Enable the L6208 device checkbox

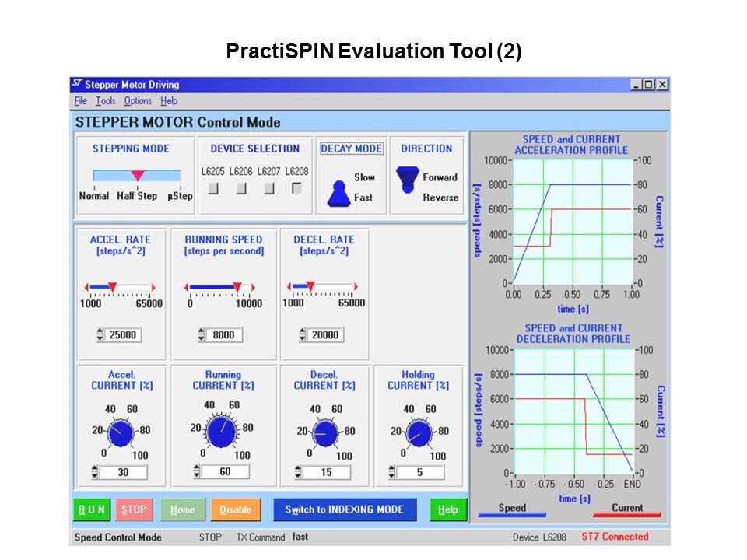[296, 188]
